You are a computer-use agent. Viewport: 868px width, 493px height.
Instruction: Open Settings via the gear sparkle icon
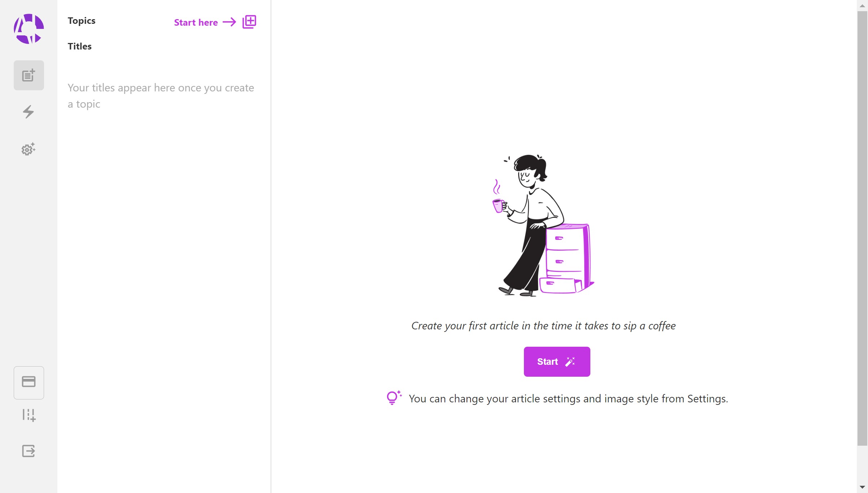point(29,149)
